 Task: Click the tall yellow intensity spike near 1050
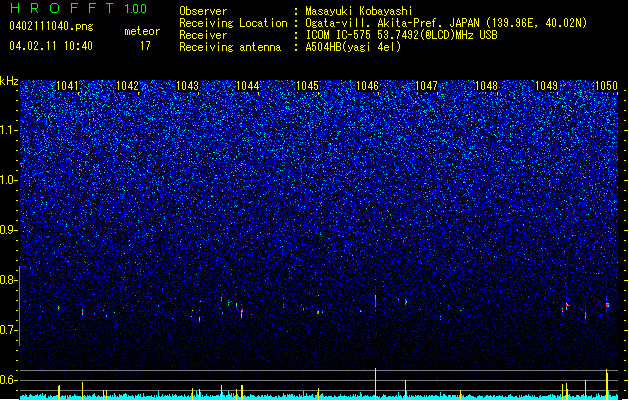[x=607, y=384]
